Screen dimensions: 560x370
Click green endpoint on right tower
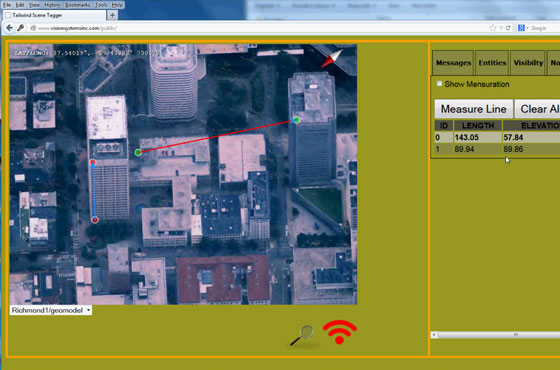point(296,120)
